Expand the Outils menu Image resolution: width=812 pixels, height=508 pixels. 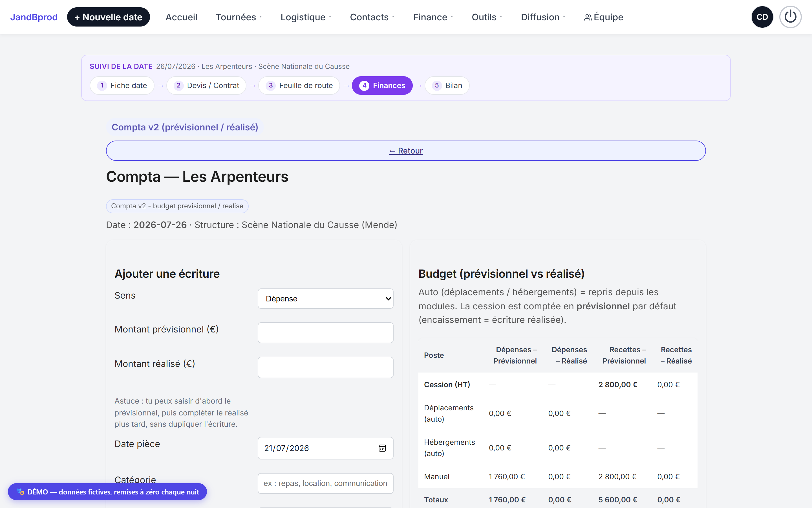coord(487,17)
